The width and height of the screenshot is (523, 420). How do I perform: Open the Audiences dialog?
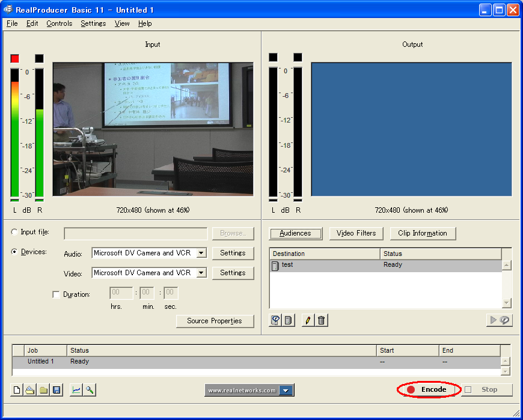point(296,233)
